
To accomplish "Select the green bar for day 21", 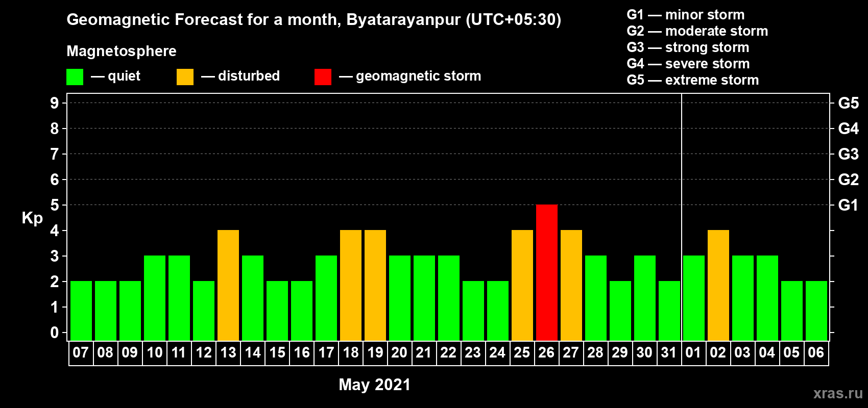I will coord(424,298).
